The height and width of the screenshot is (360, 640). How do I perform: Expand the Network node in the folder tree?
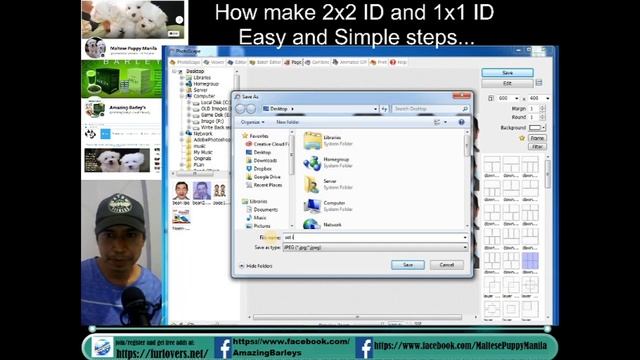point(182,133)
